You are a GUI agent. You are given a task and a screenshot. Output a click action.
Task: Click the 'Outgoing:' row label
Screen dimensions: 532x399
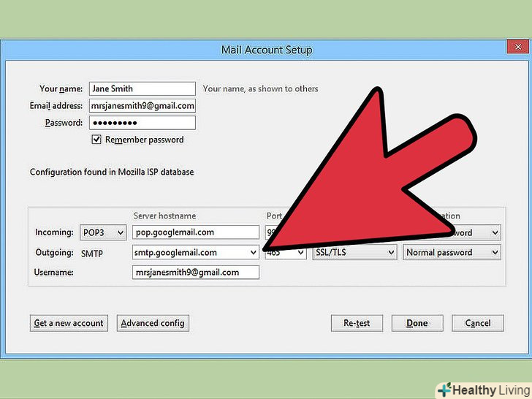54,252
